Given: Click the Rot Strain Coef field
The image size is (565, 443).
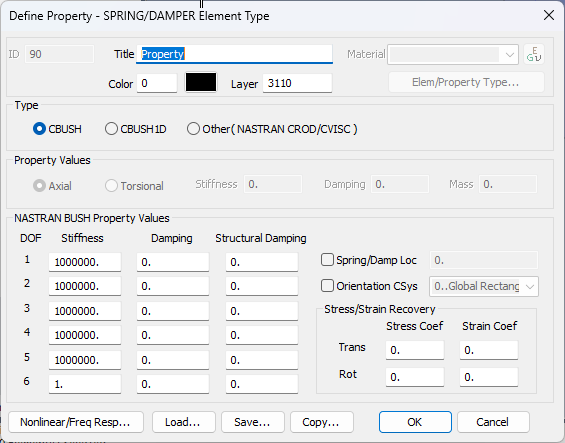Looking at the screenshot, I should (x=489, y=377).
